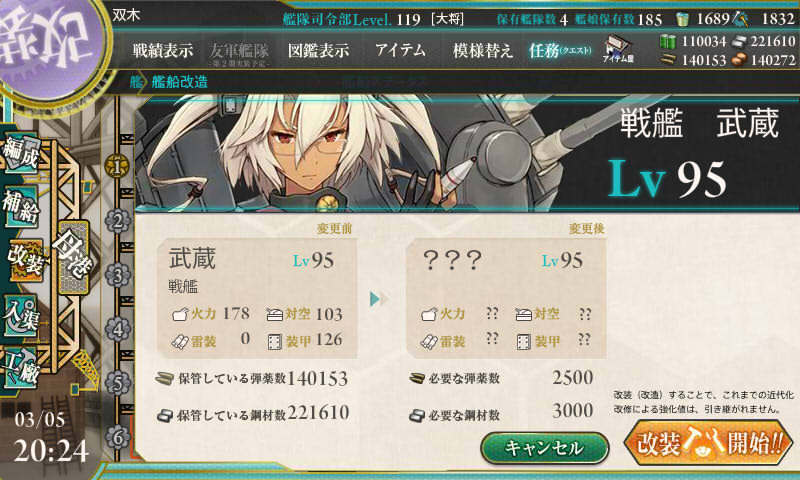Click the green キャンセル button
Image resolution: width=800 pixels, height=480 pixels.
544,448
